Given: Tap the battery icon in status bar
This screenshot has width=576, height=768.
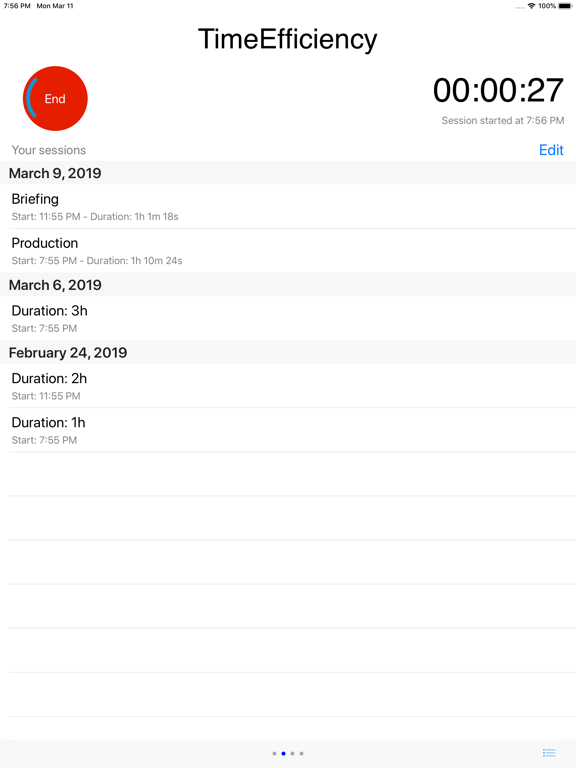Looking at the screenshot, I should point(565,6).
